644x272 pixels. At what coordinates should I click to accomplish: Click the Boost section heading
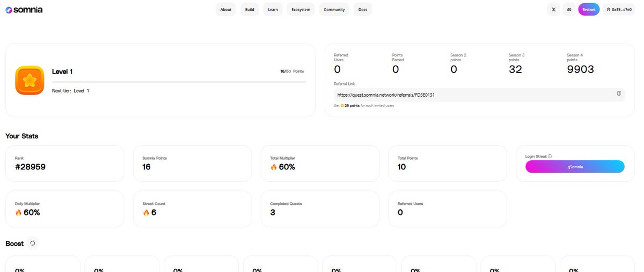(14, 244)
